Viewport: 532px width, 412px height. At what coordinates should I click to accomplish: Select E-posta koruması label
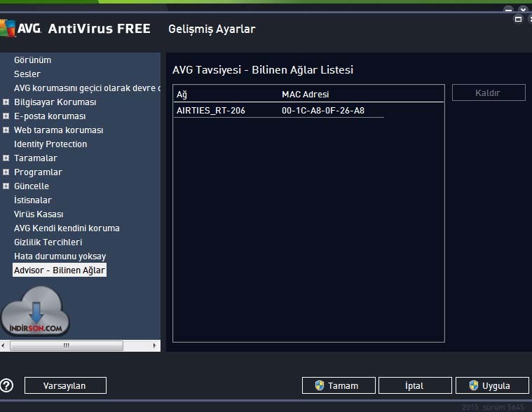tap(50, 116)
